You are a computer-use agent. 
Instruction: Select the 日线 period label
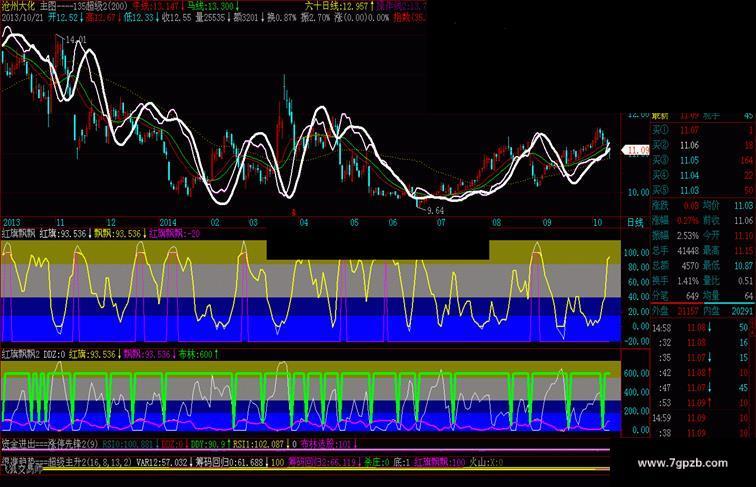(635, 223)
